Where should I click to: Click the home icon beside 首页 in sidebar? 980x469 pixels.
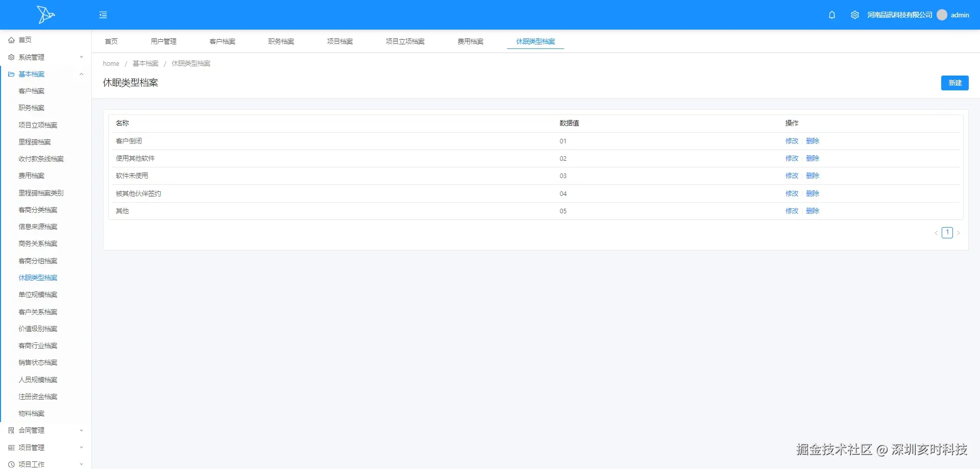click(x=11, y=40)
